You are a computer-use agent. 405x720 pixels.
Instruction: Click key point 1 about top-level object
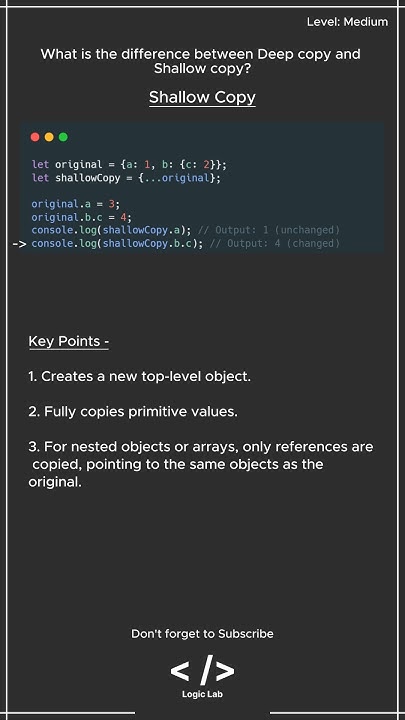point(140,377)
